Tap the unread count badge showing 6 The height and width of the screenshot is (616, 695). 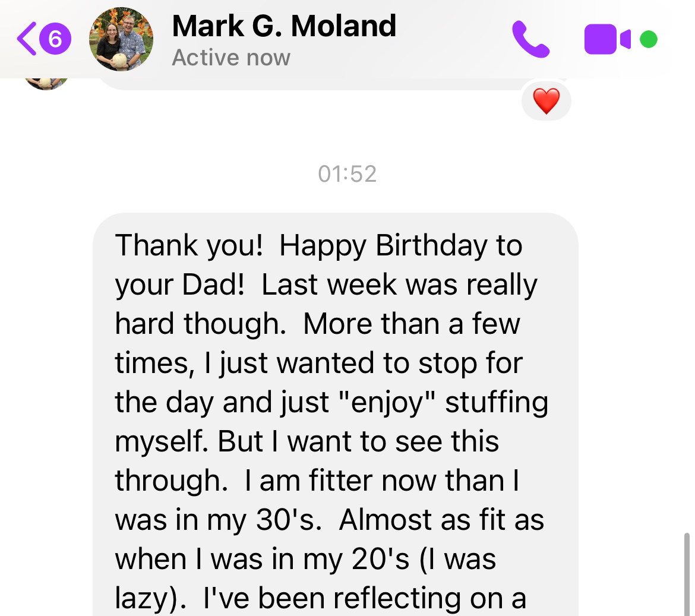click(55, 39)
